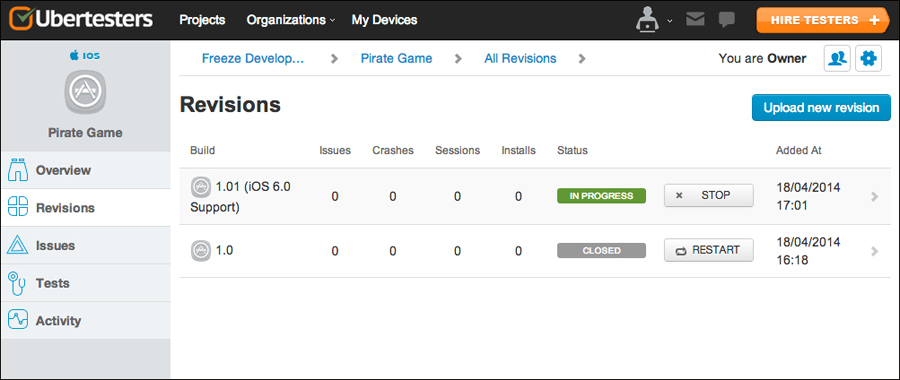Click the Ubertesters logo

tap(81, 19)
